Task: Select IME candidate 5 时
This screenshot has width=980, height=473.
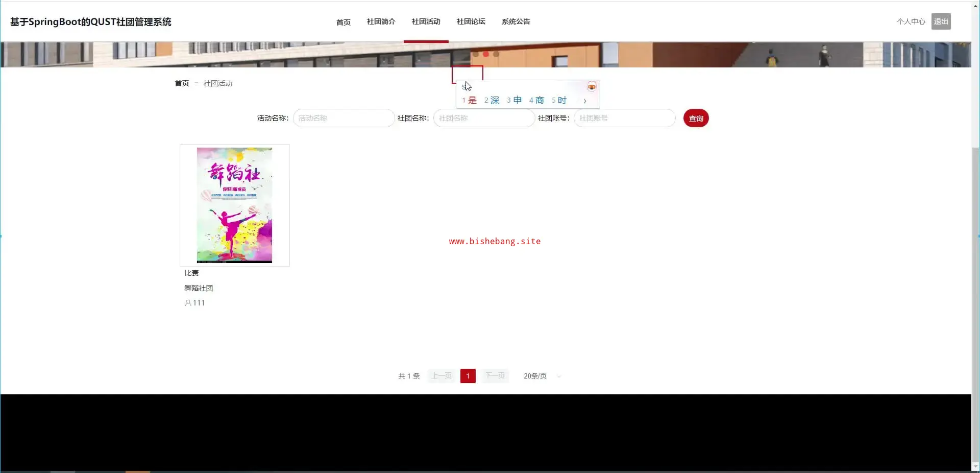Action: pos(559,100)
